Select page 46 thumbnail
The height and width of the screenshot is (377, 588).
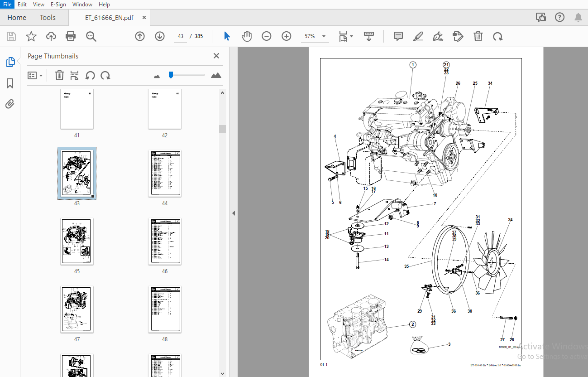click(165, 242)
